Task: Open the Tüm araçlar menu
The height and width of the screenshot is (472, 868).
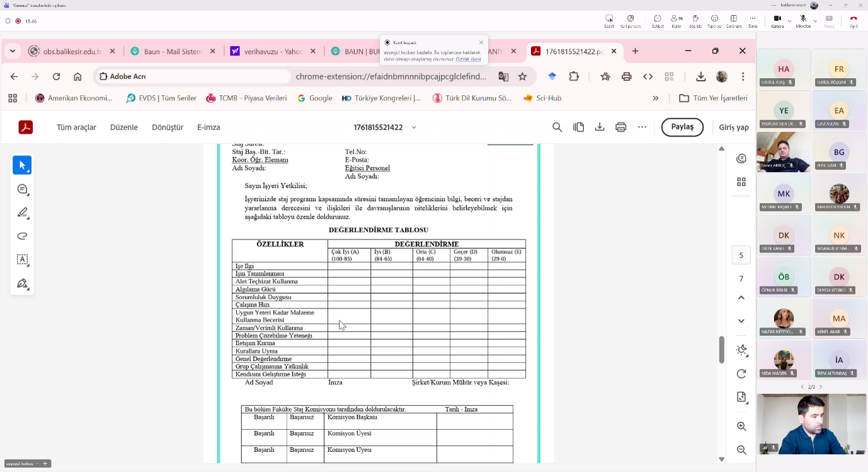Action: tap(76, 127)
